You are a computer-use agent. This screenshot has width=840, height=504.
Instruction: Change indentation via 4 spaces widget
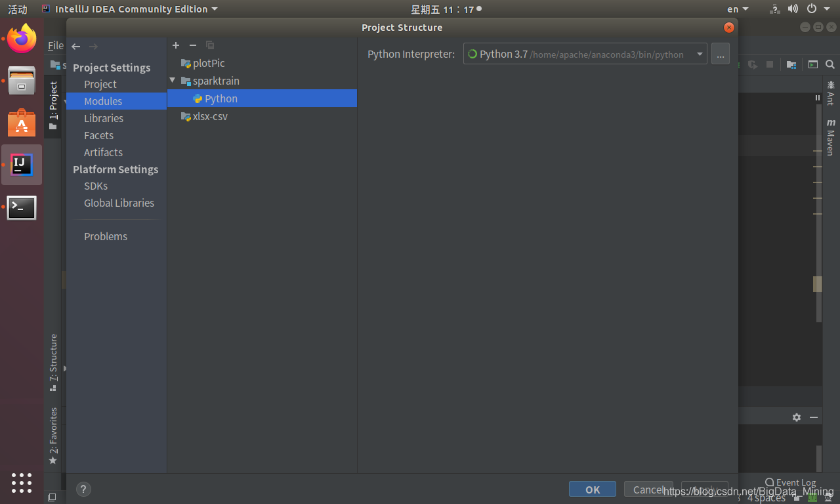coord(766,498)
